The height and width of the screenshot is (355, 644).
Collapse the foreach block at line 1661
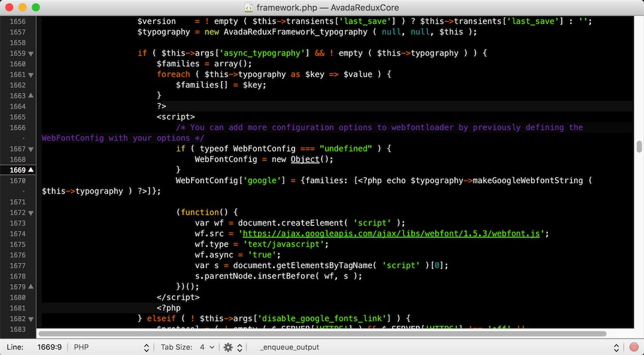(31, 74)
